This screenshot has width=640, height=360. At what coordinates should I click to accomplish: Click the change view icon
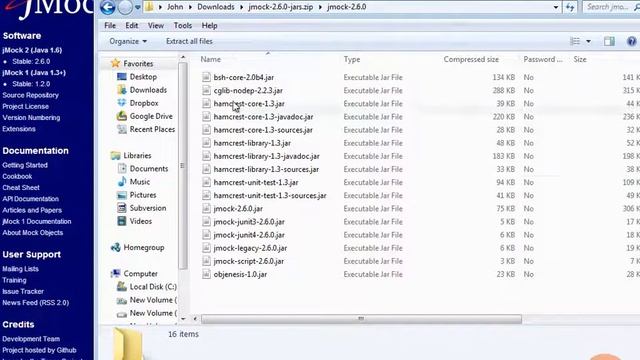[x=575, y=41]
